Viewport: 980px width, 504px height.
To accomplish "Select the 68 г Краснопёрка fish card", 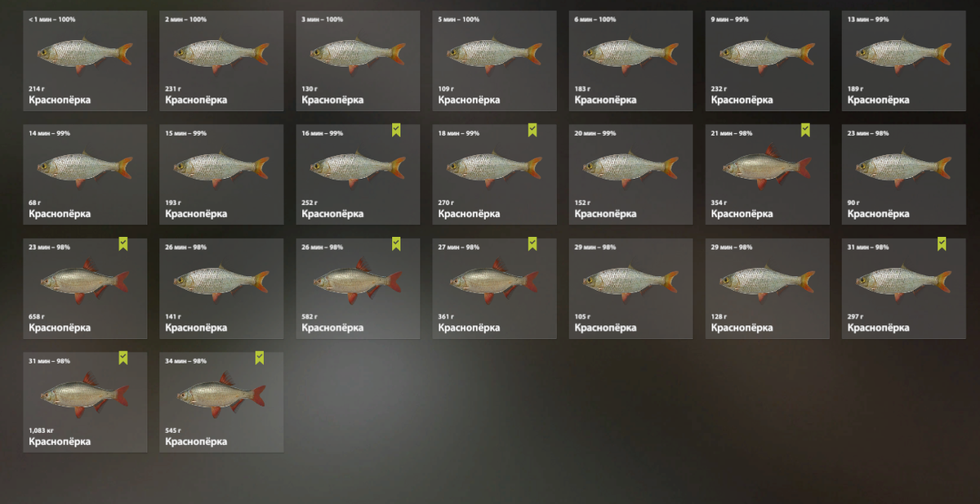I will click(85, 174).
